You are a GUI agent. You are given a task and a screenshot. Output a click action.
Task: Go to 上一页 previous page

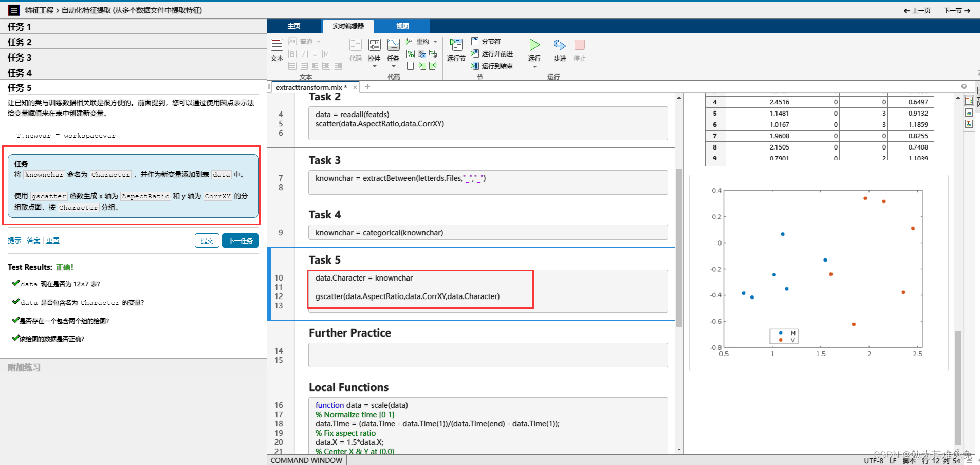[917, 10]
